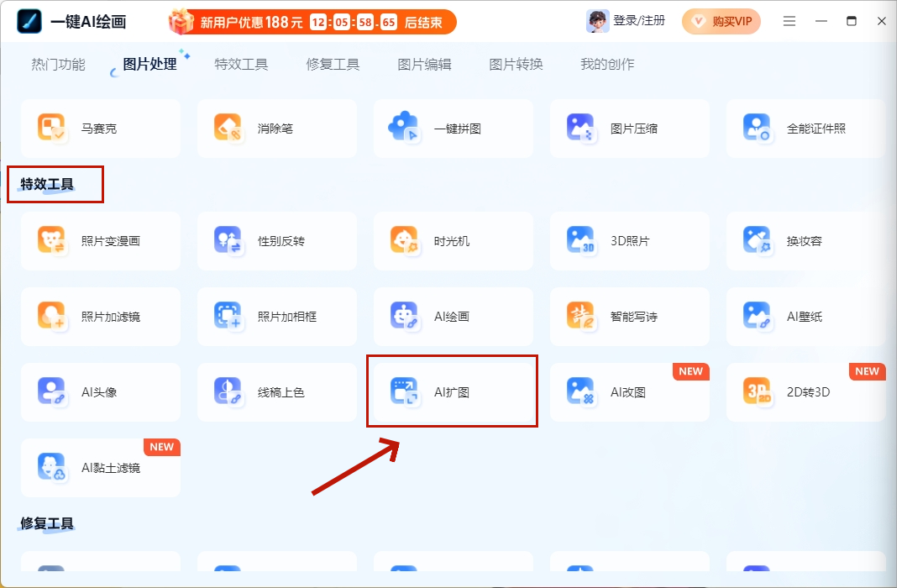Click the NEW badge on AI改图
Viewport: 907px width, 588px height.
(690, 371)
